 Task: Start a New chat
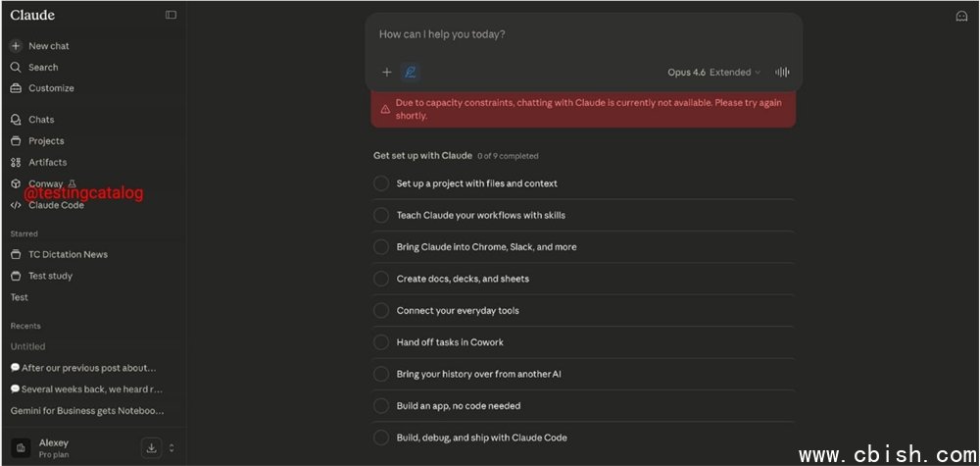(x=48, y=46)
